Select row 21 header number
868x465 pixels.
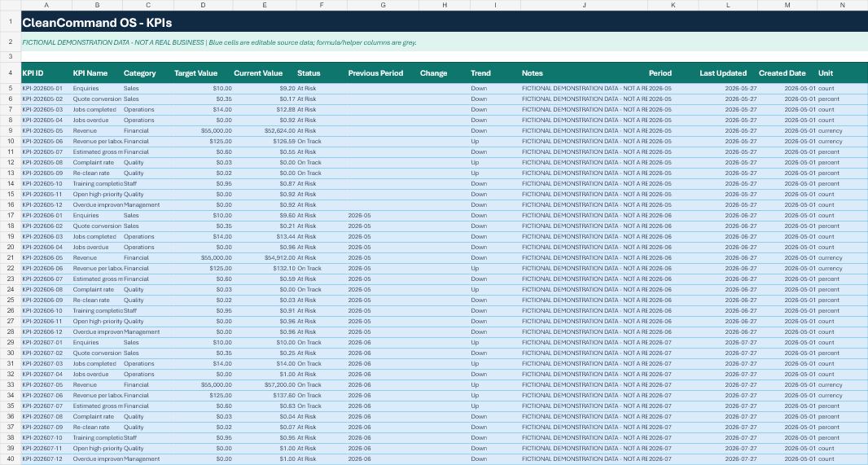tap(11, 258)
